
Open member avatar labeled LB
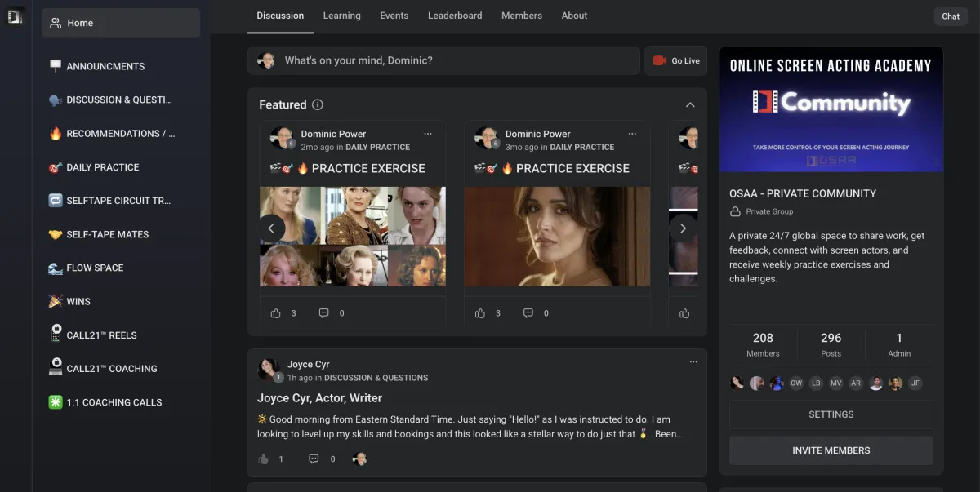pyautogui.click(x=816, y=383)
